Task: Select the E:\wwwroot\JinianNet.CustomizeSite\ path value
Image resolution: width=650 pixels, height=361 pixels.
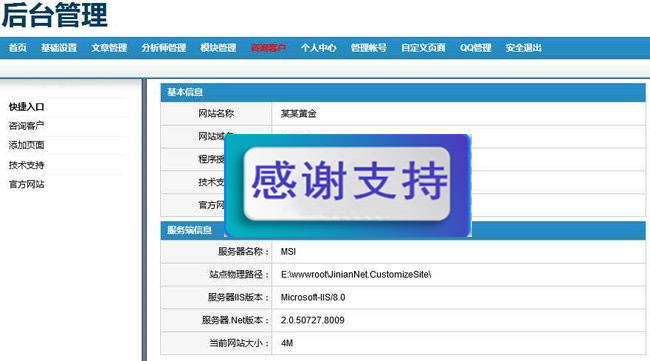Action: 356,274
